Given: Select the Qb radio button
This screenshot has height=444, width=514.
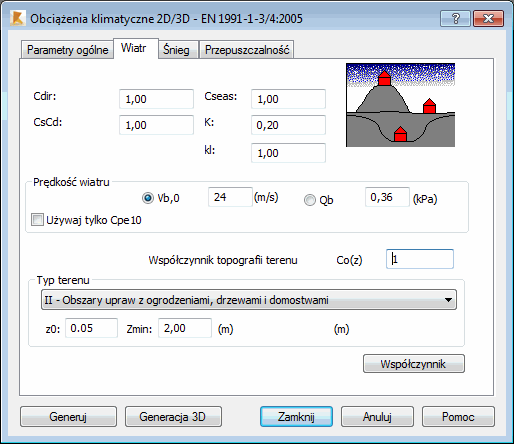Looking at the screenshot, I should click(310, 200).
